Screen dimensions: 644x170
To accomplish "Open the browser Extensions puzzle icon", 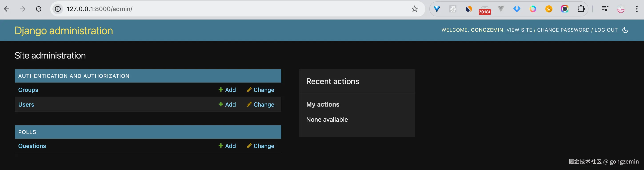I will 581,9.
